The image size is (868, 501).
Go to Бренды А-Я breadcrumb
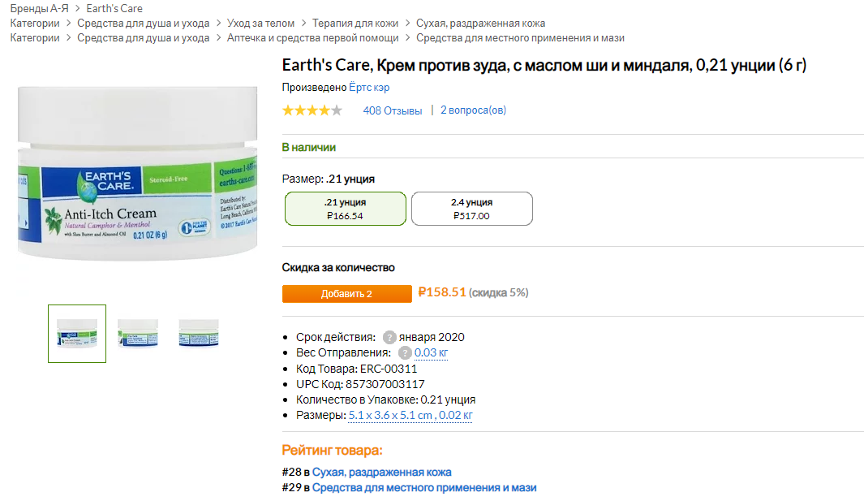pos(39,9)
